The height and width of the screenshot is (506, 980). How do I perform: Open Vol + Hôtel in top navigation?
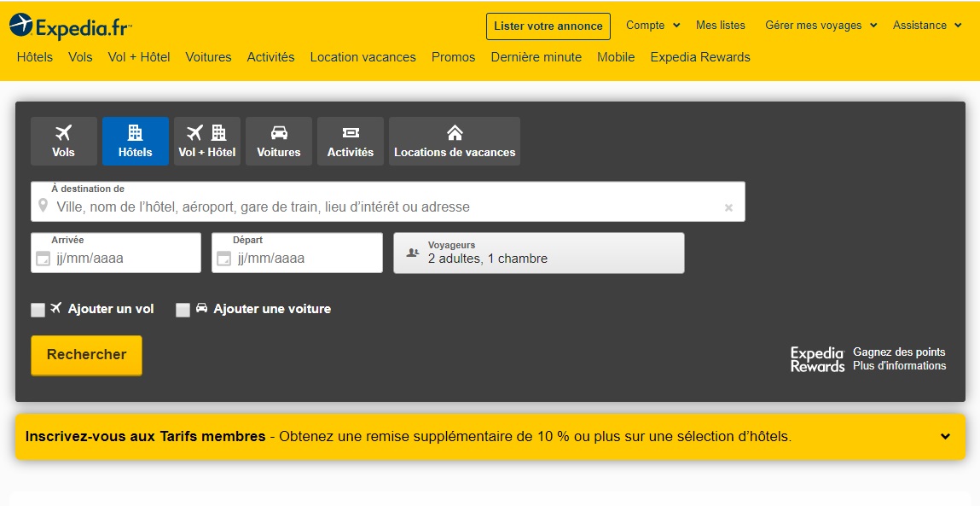click(x=139, y=57)
